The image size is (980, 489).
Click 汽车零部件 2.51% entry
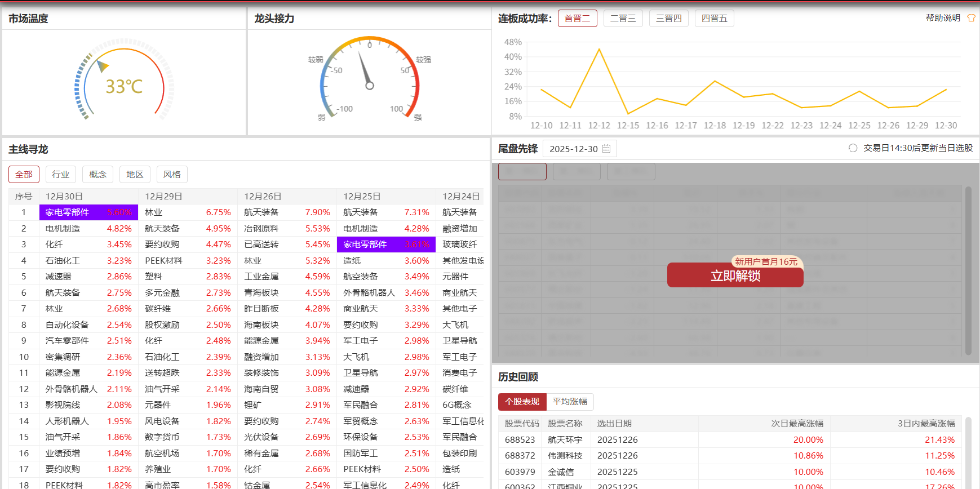[x=88, y=341]
